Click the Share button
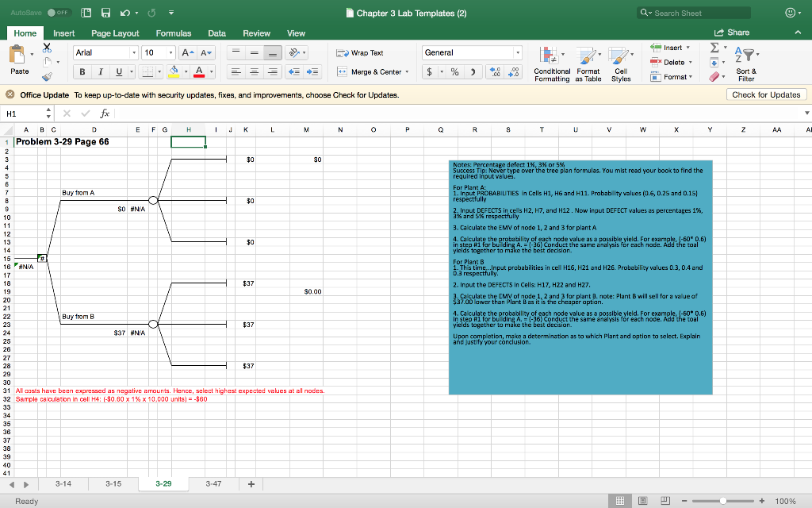This screenshot has width=812, height=508. (x=738, y=31)
